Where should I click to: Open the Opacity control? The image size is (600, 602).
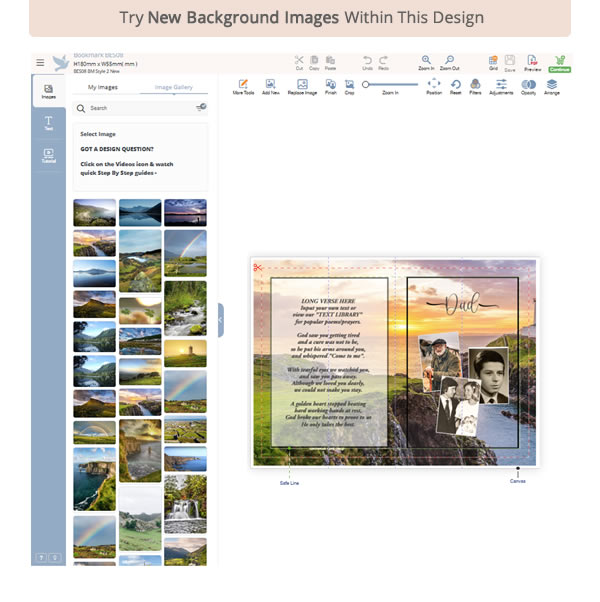528,86
